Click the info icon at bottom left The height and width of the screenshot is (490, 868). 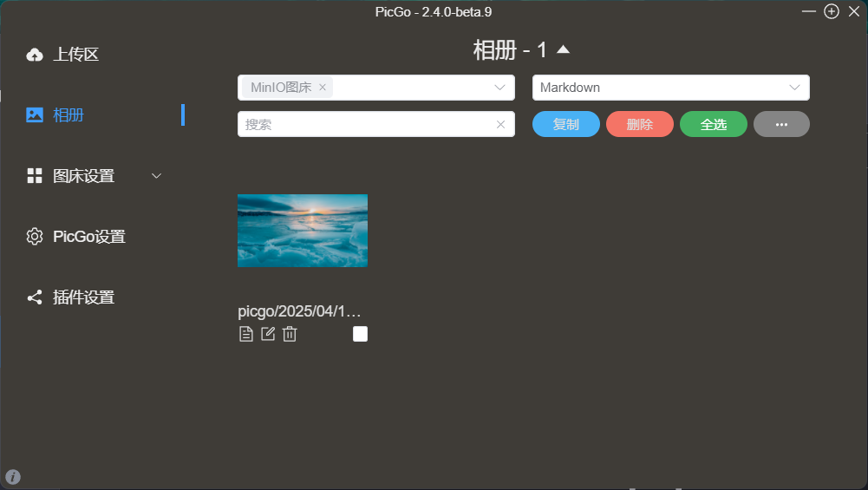click(13, 477)
